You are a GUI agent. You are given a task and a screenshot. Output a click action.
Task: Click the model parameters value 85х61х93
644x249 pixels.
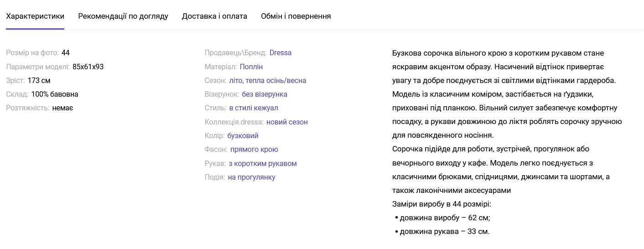coord(88,67)
